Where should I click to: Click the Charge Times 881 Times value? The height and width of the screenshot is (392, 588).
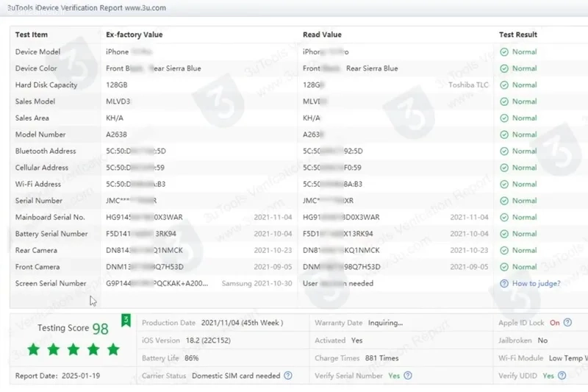click(x=381, y=358)
